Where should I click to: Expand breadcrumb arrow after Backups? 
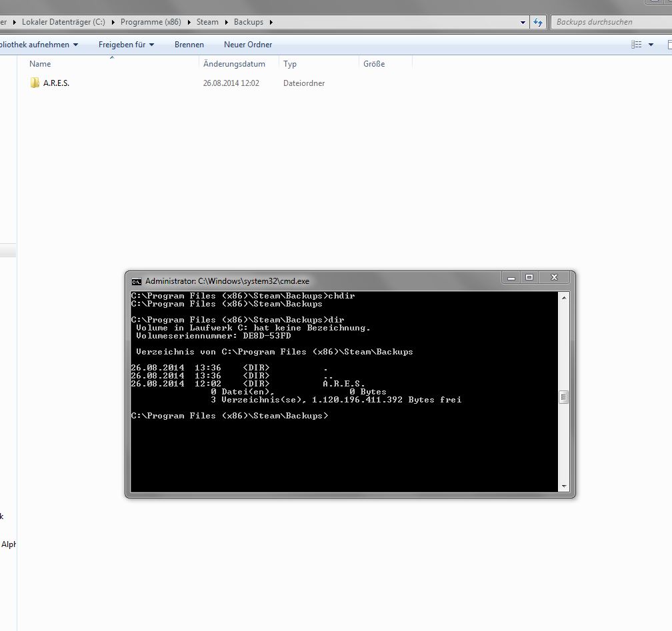pyautogui.click(x=271, y=22)
